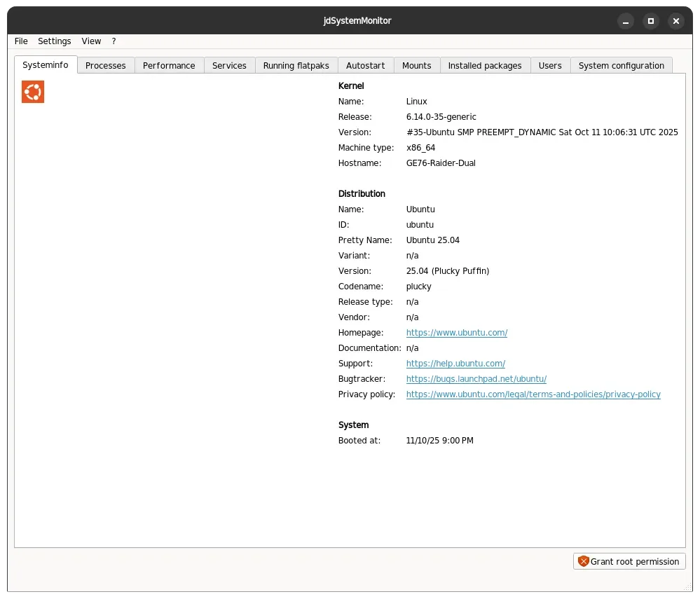Click the window resize grip in bottom corner
The height and width of the screenshot is (599, 700).
click(x=687, y=587)
